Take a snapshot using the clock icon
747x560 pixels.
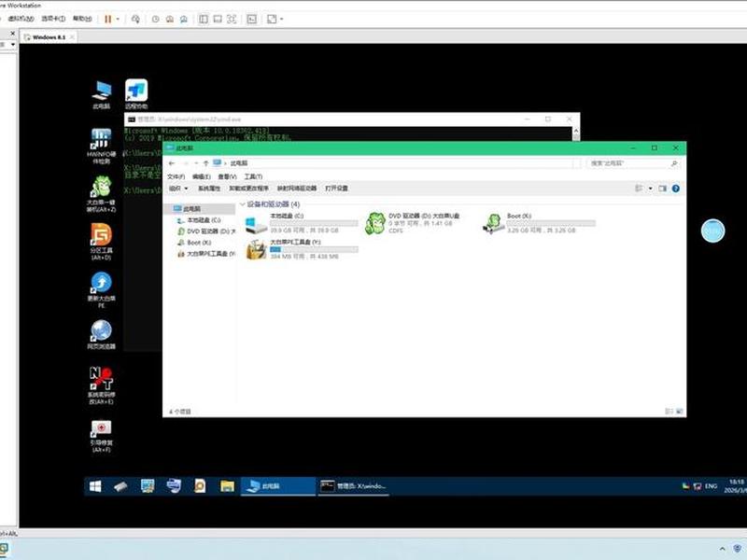155,19
